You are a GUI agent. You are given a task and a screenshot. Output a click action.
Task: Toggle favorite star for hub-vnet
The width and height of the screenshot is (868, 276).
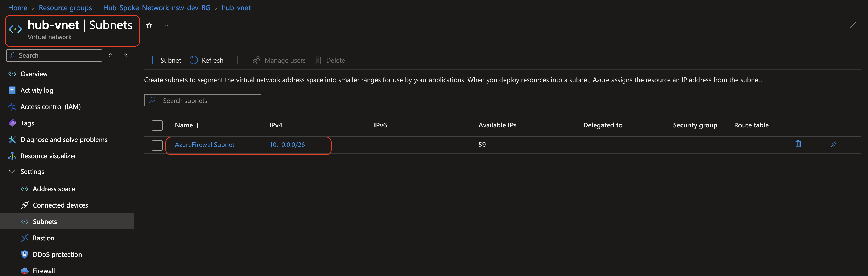click(149, 25)
